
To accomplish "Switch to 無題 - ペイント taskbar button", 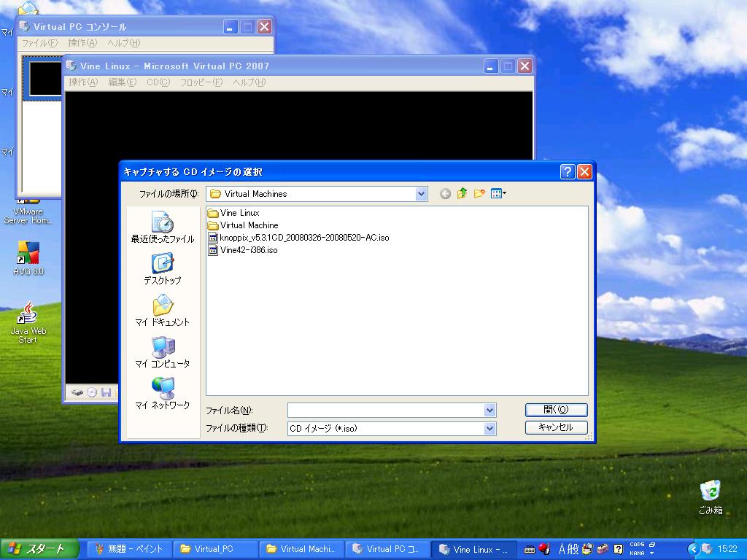I will coord(129,549).
